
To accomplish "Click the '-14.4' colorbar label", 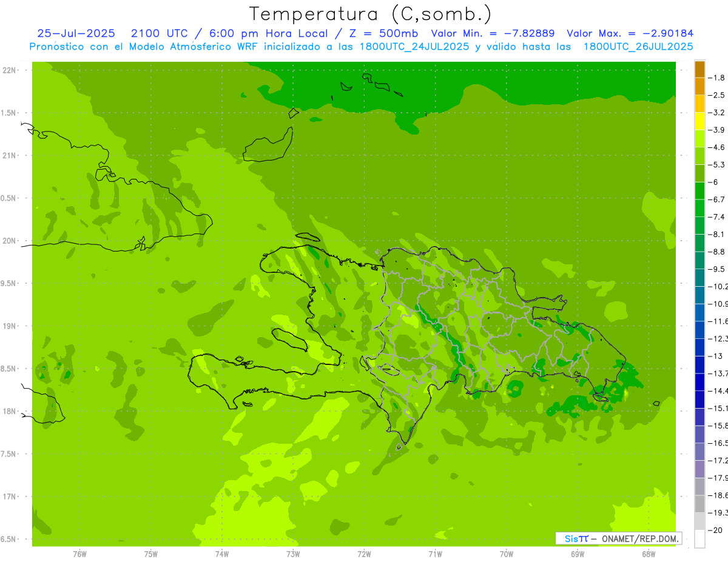I will [x=719, y=391].
